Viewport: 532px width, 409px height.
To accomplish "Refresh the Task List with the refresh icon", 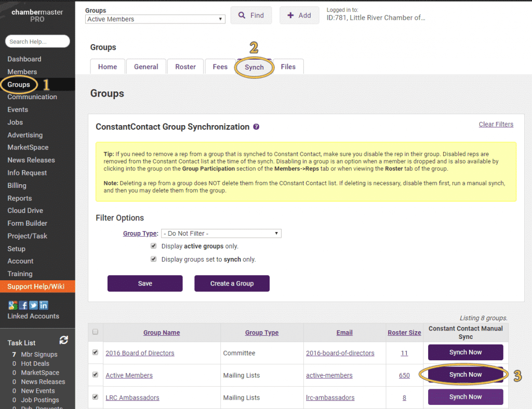I will pos(64,340).
